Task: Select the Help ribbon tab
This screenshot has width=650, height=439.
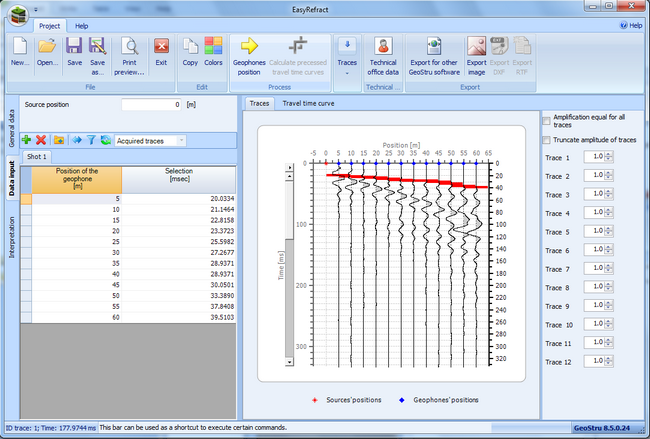Action: click(x=81, y=26)
